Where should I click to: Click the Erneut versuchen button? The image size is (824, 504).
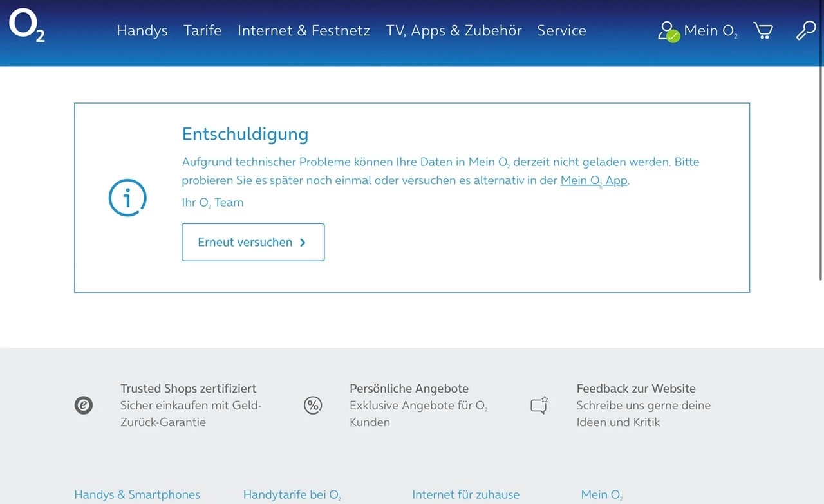pos(253,242)
